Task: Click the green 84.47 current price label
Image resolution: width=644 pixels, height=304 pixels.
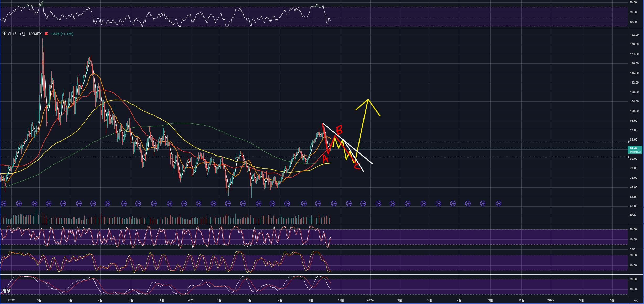Action: [x=635, y=150]
